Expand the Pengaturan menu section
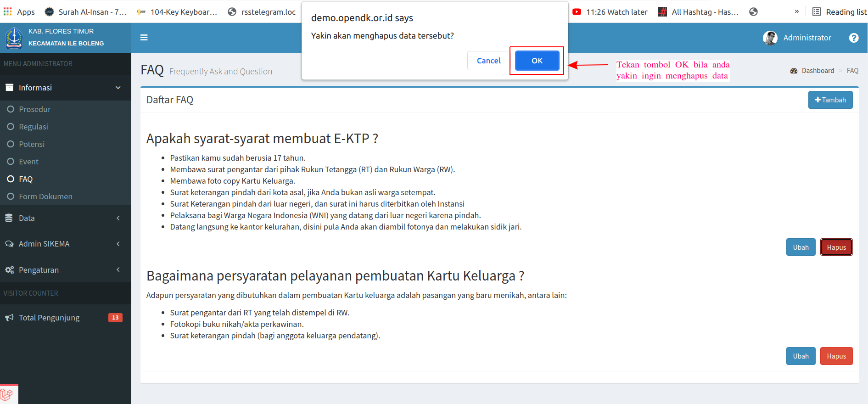 point(66,270)
